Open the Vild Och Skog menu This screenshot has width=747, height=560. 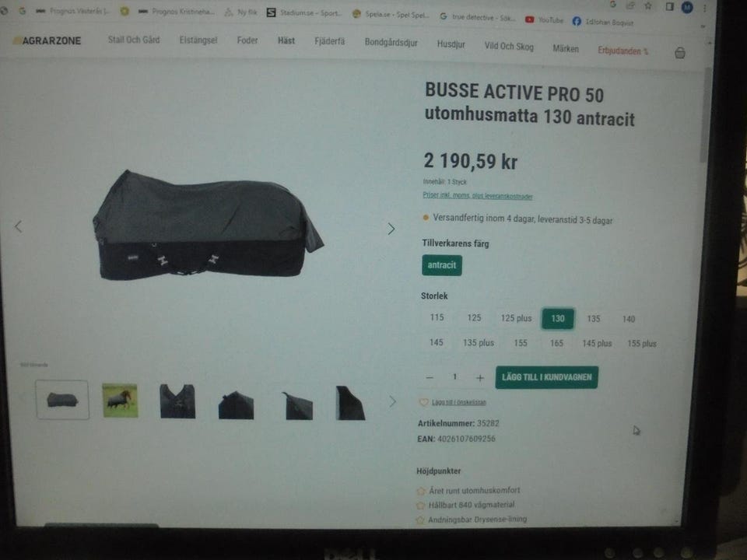(509, 47)
